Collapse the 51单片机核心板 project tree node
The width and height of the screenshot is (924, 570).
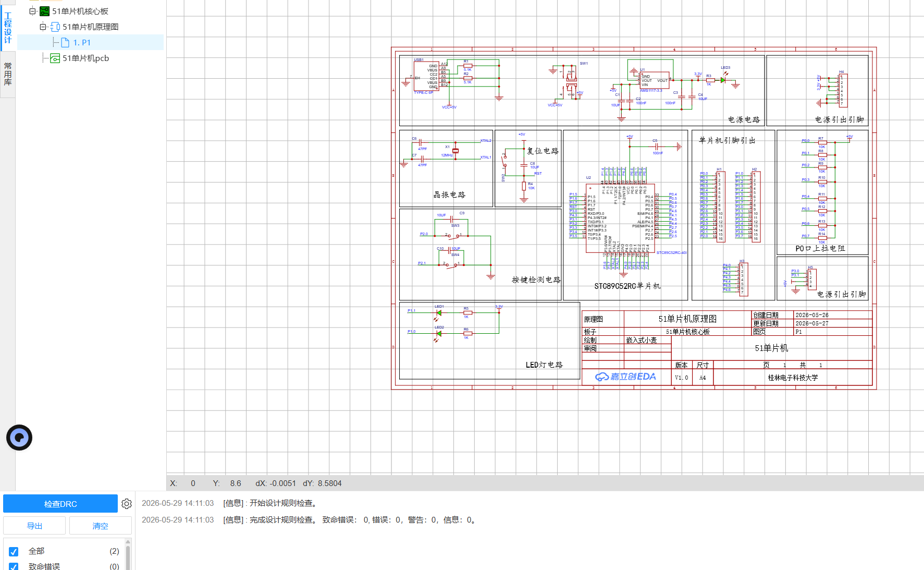pyautogui.click(x=32, y=11)
